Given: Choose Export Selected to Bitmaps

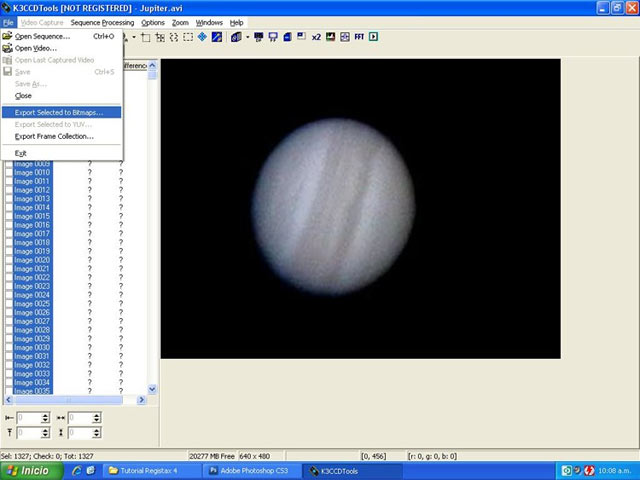Looking at the screenshot, I should pos(59,112).
